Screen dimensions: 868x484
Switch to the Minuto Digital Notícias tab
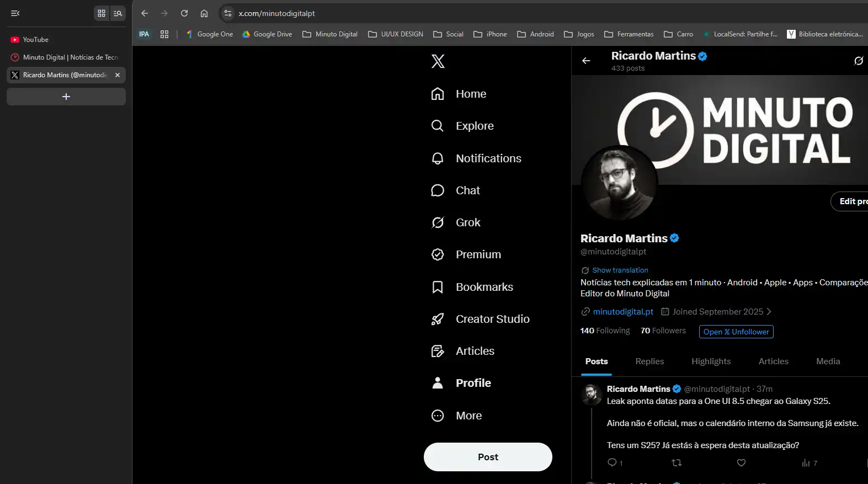tap(66, 57)
